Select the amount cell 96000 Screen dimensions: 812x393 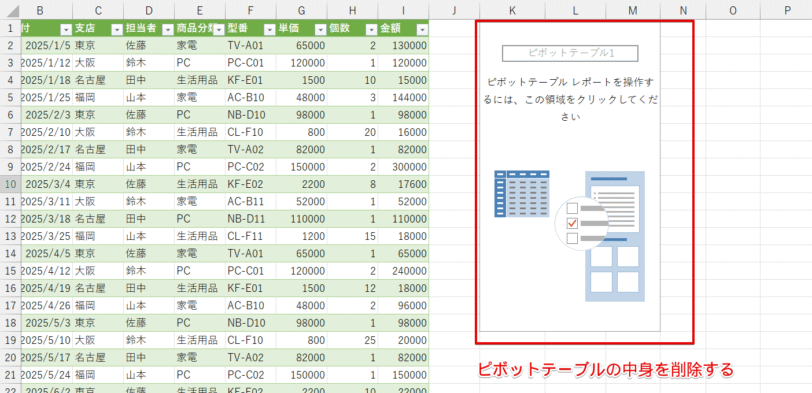click(403, 306)
